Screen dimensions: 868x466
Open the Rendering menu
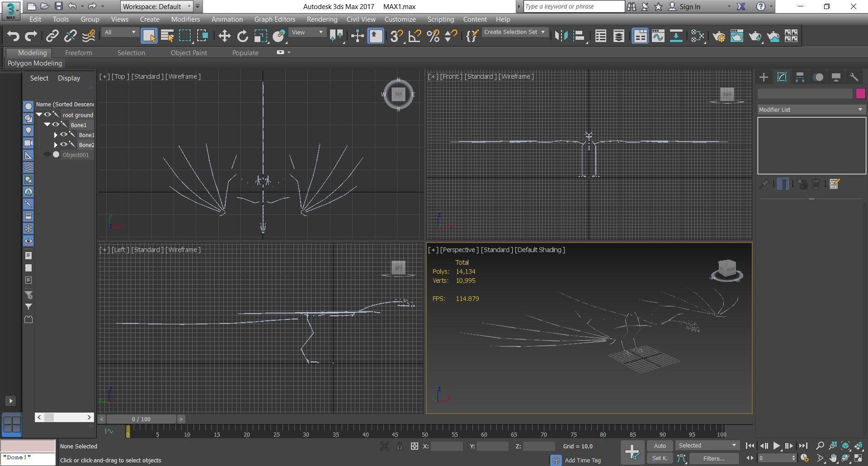pos(322,19)
